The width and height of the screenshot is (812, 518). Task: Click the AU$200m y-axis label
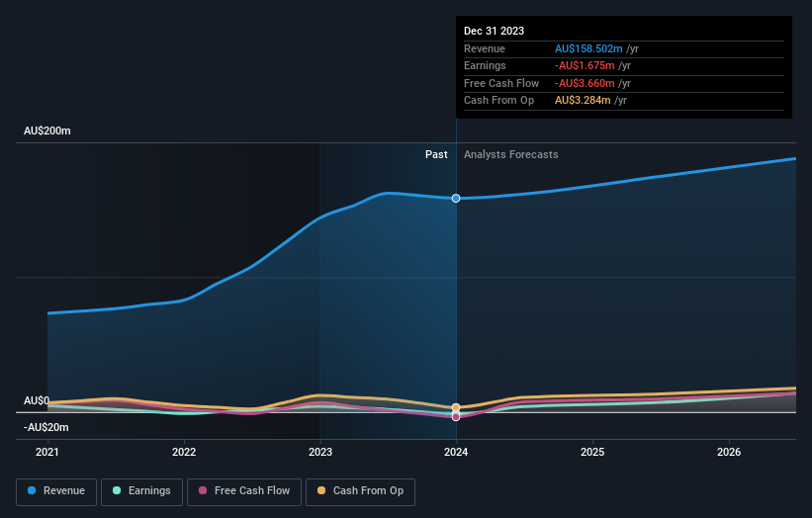tap(47, 130)
